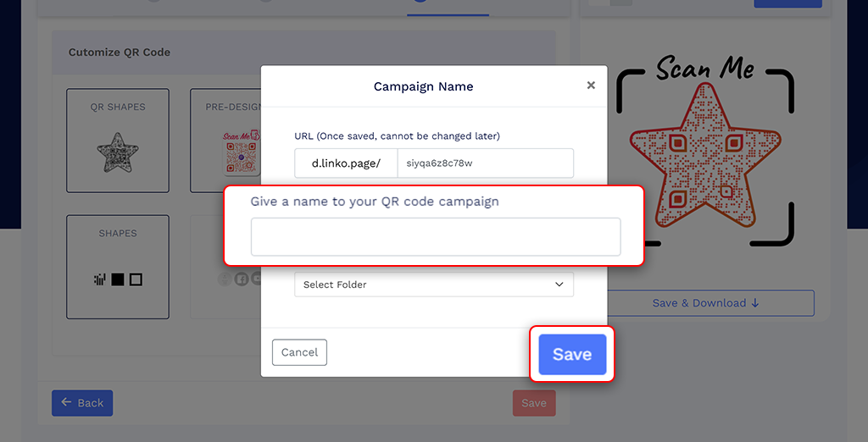The width and height of the screenshot is (868, 442).
Task: Click Save & Download button
Action: click(705, 303)
